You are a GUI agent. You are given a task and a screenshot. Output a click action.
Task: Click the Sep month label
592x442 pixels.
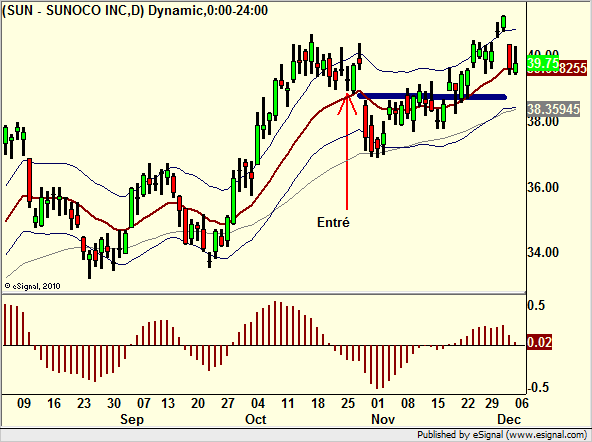point(132,419)
